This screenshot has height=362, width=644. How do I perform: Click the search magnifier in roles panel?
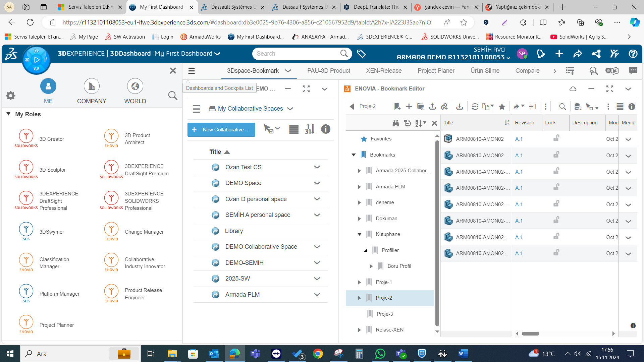tap(173, 96)
